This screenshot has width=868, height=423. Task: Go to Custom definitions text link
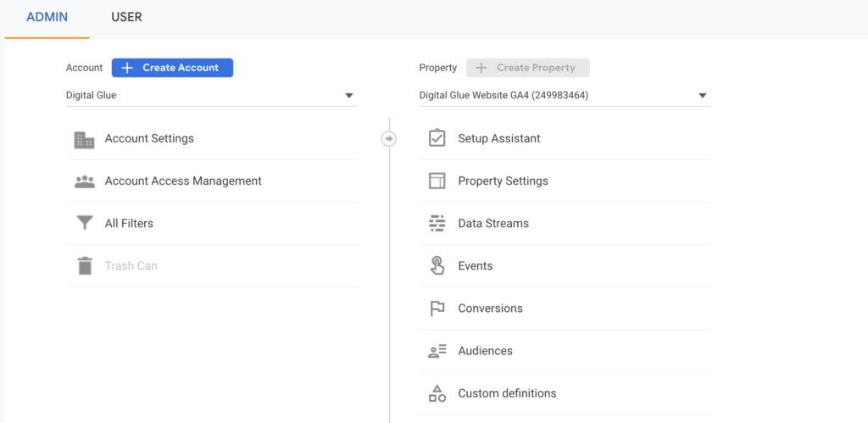click(507, 393)
